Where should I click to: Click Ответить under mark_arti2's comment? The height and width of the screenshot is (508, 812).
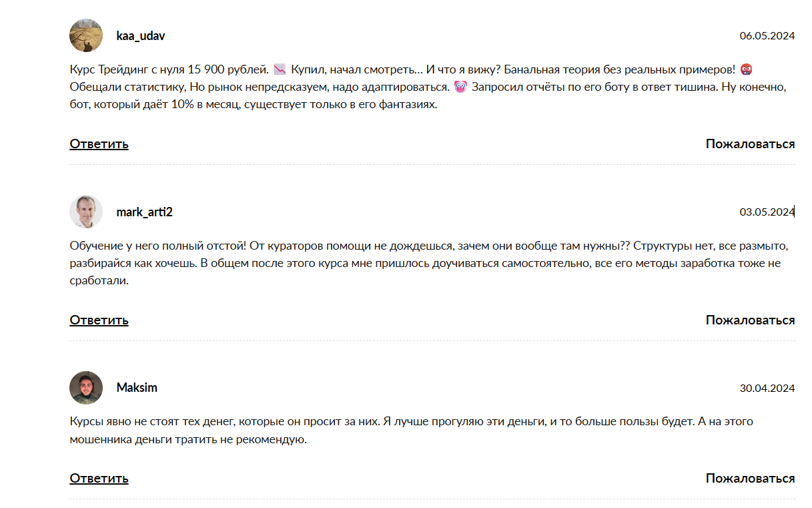click(99, 320)
